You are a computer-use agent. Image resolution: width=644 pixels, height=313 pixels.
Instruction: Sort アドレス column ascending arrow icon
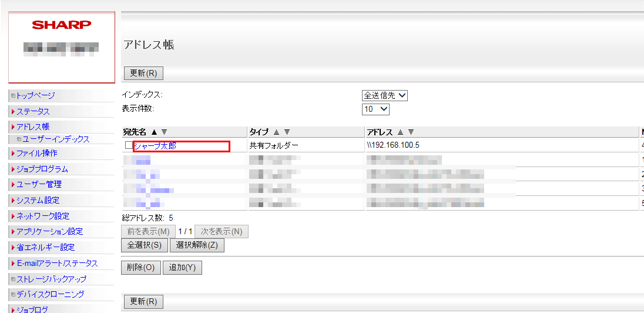[x=400, y=132]
